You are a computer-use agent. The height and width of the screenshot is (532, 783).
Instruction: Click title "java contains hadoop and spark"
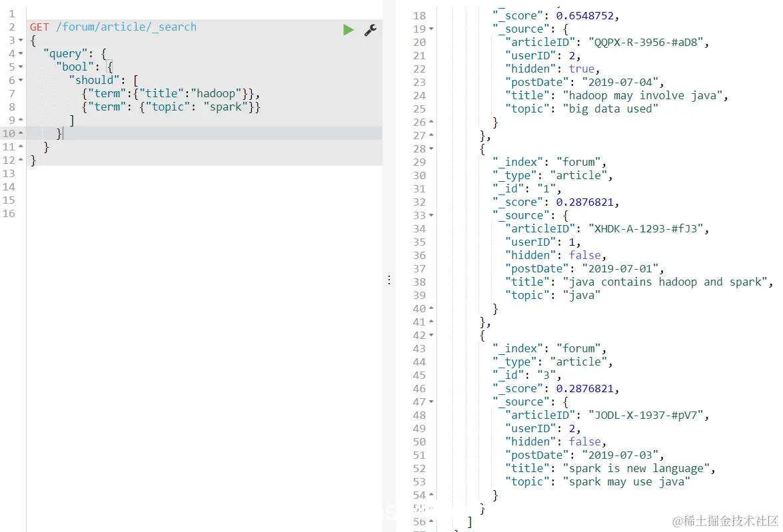(665, 282)
